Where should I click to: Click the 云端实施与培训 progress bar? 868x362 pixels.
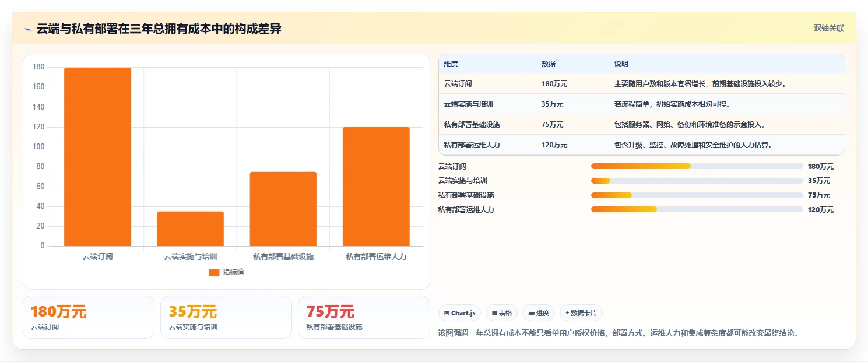click(x=697, y=181)
